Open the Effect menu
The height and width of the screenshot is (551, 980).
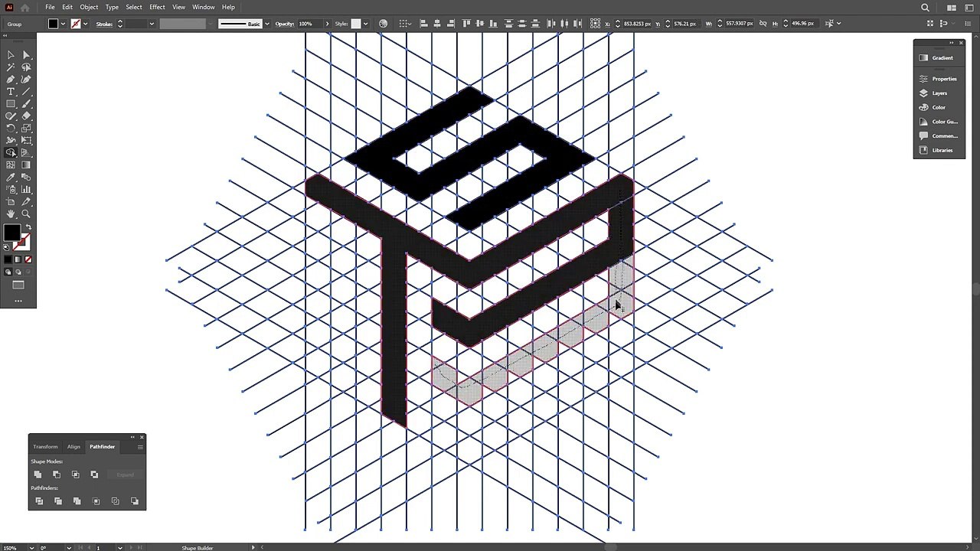tap(157, 7)
